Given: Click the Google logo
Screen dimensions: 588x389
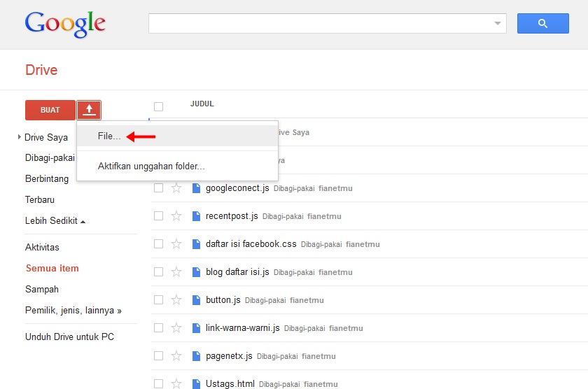Looking at the screenshot, I should (65, 24).
